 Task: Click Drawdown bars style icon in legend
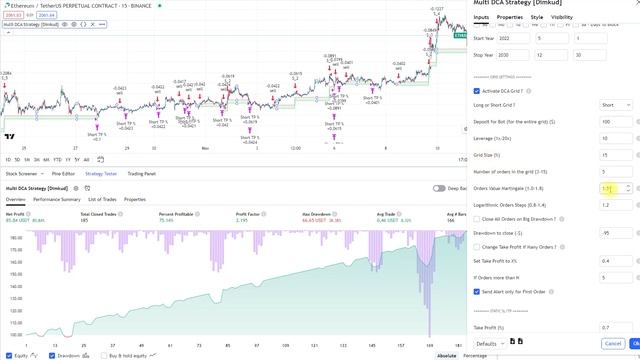coord(86,356)
